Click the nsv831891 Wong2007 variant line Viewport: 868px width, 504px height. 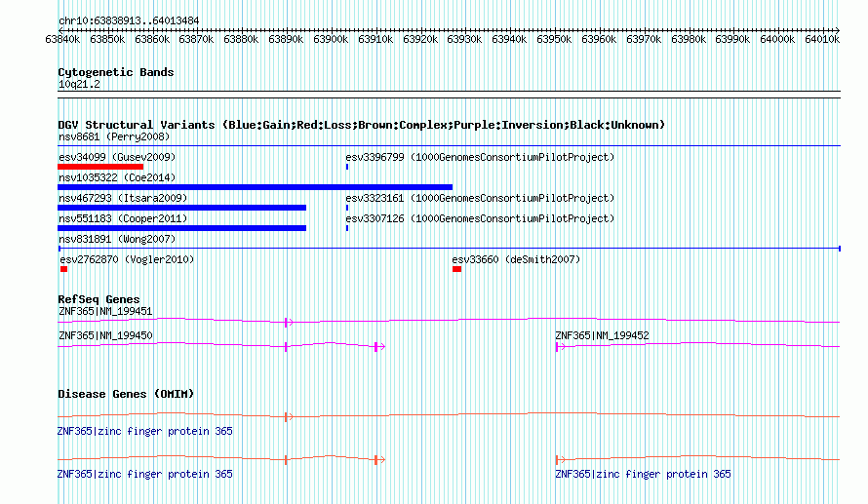[449, 249]
